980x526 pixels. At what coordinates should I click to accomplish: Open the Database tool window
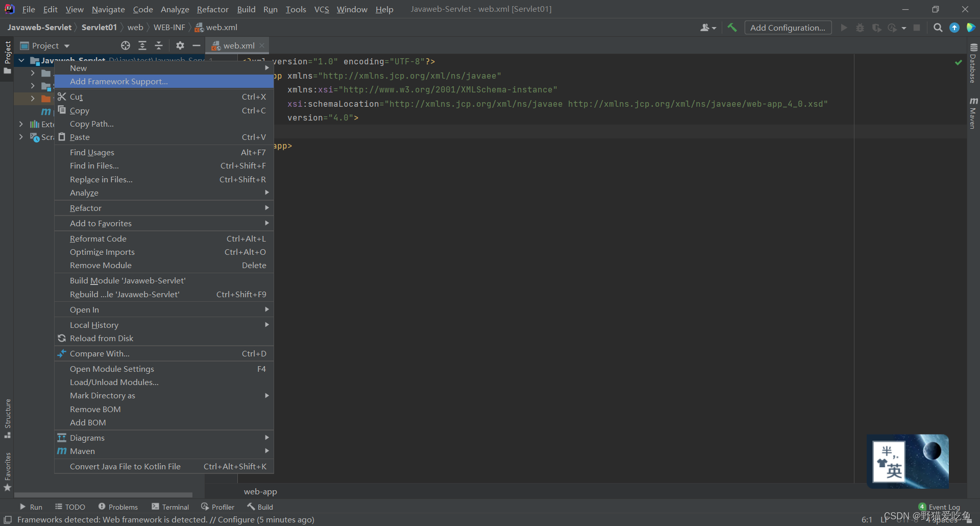click(x=973, y=63)
